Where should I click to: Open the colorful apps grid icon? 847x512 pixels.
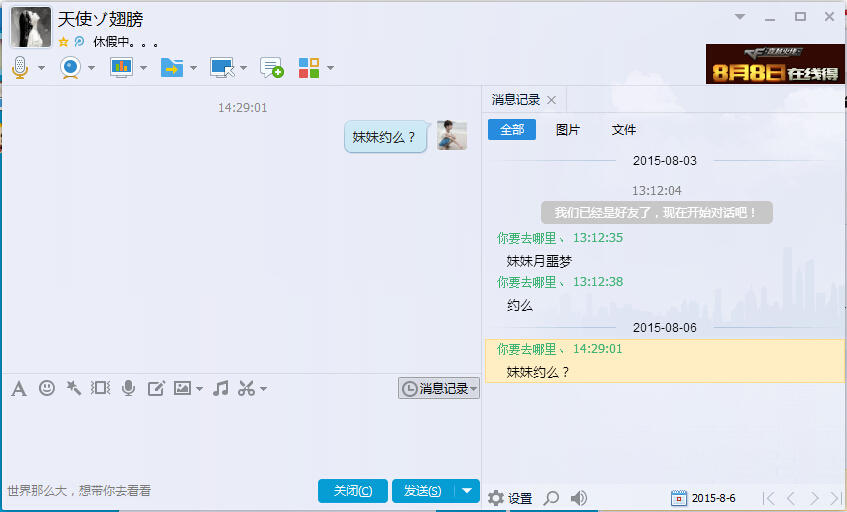point(309,68)
